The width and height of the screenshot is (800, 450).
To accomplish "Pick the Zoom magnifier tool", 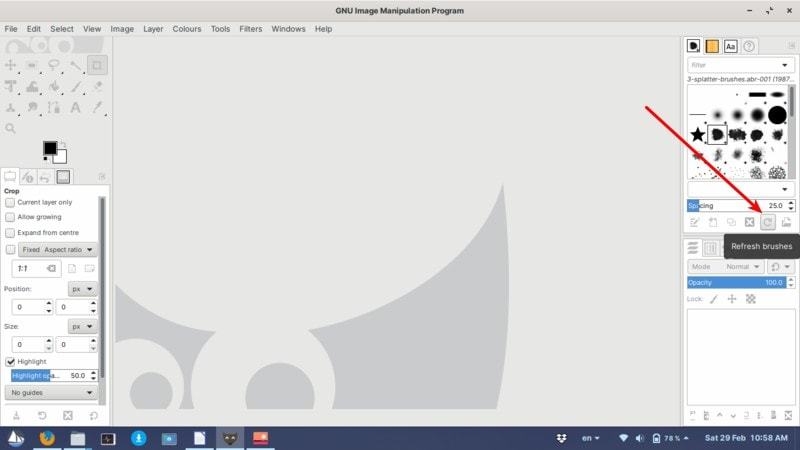I will [x=11, y=128].
